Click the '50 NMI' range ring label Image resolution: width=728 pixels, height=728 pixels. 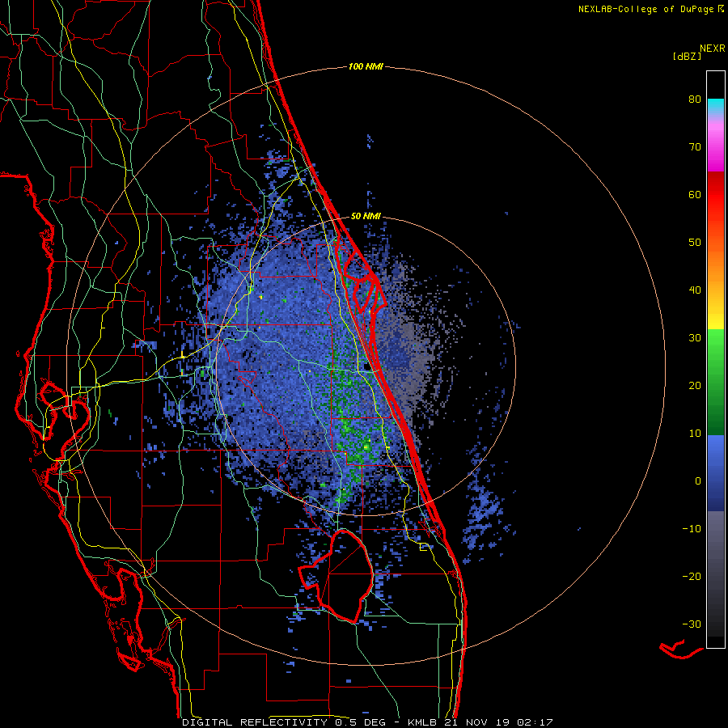(x=366, y=216)
